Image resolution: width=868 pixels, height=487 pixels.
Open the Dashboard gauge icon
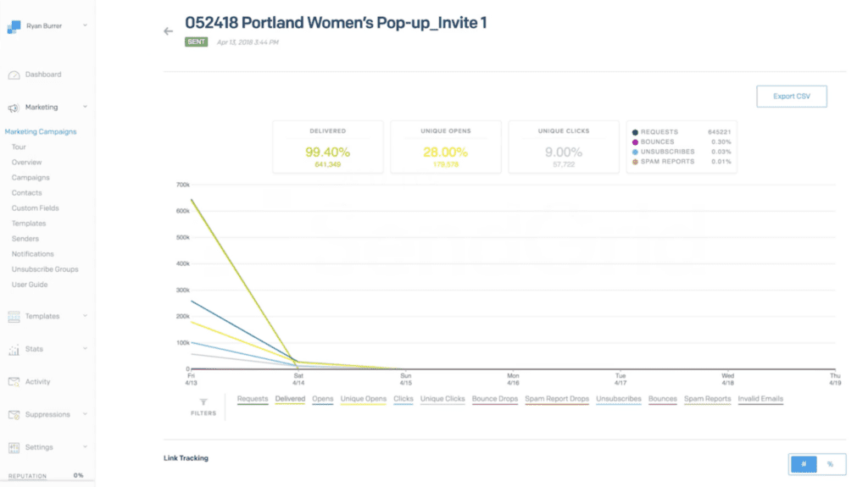[14, 75]
